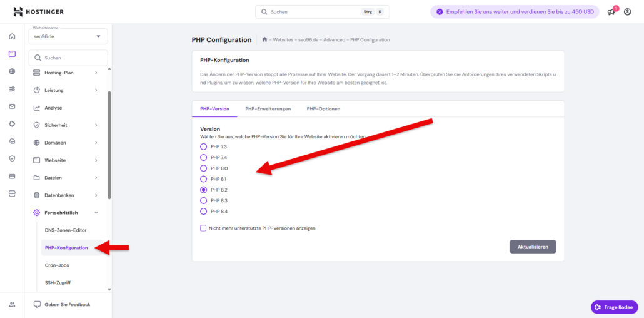The height and width of the screenshot is (318, 644).
Task: Select PHP 8.1 radio button
Action: (x=203, y=179)
